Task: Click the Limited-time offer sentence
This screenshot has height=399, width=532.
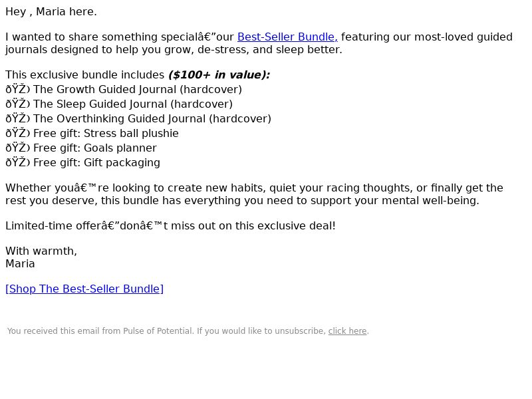Action: pos(170,225)
